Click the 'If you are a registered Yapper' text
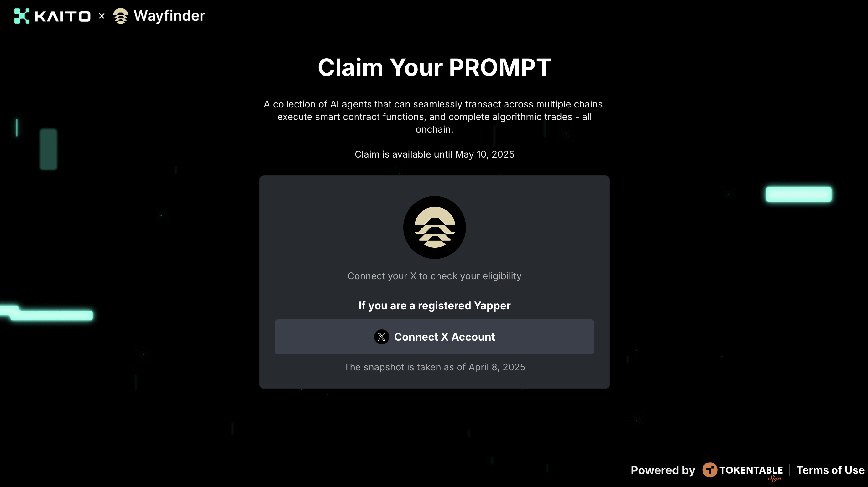 point(434,305)
